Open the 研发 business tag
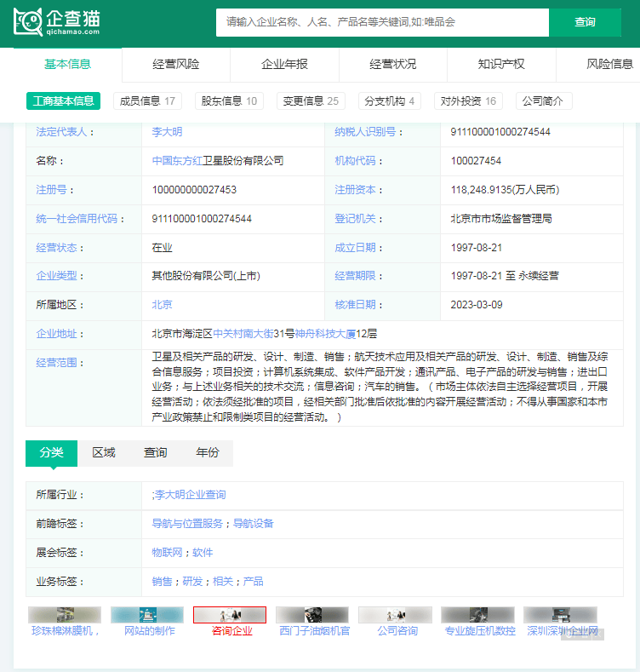Image resolution: width=640 pixels, height=672 pixels. click(192, 582)
